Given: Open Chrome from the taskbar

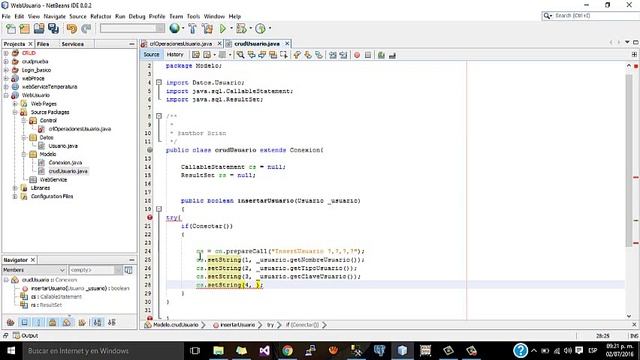Looking at the screenshot, I should coord(287,350).
